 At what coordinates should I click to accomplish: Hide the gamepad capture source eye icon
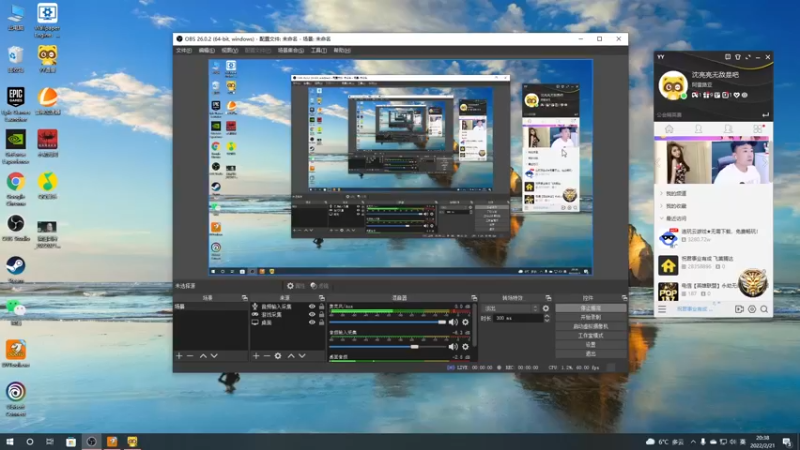coord(312,315)
